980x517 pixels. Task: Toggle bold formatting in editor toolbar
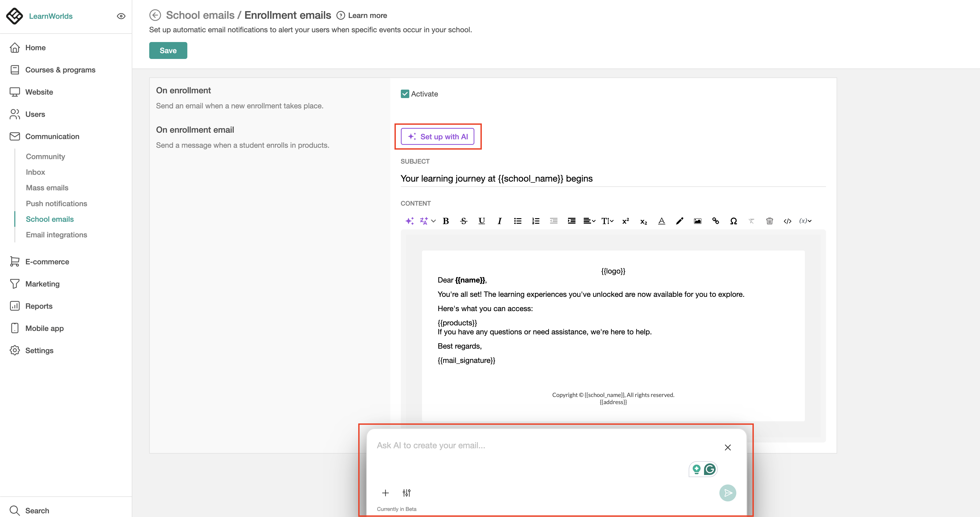[x=446, y=221]
